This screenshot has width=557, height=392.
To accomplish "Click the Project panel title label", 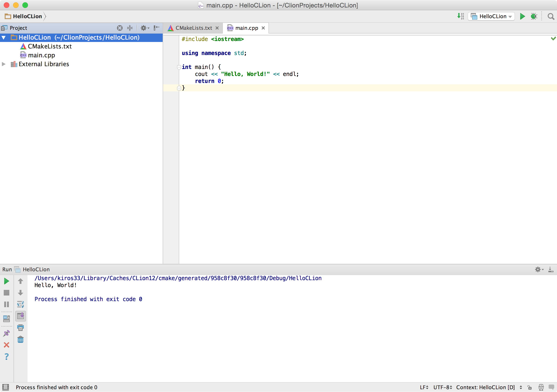I will coord(18,28).
